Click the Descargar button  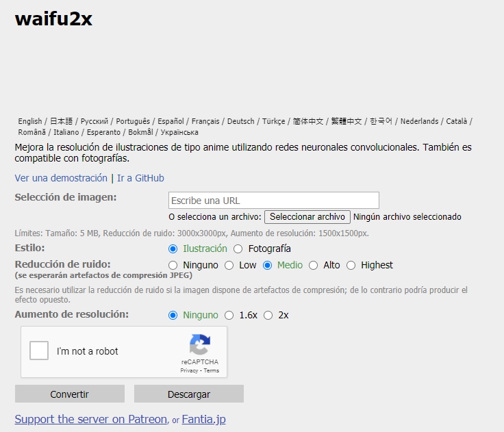(189, 394)
